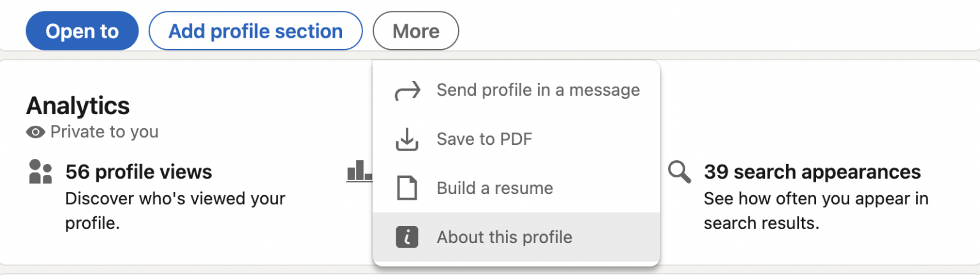Click the people icon beside profile views

coord(41,172)
